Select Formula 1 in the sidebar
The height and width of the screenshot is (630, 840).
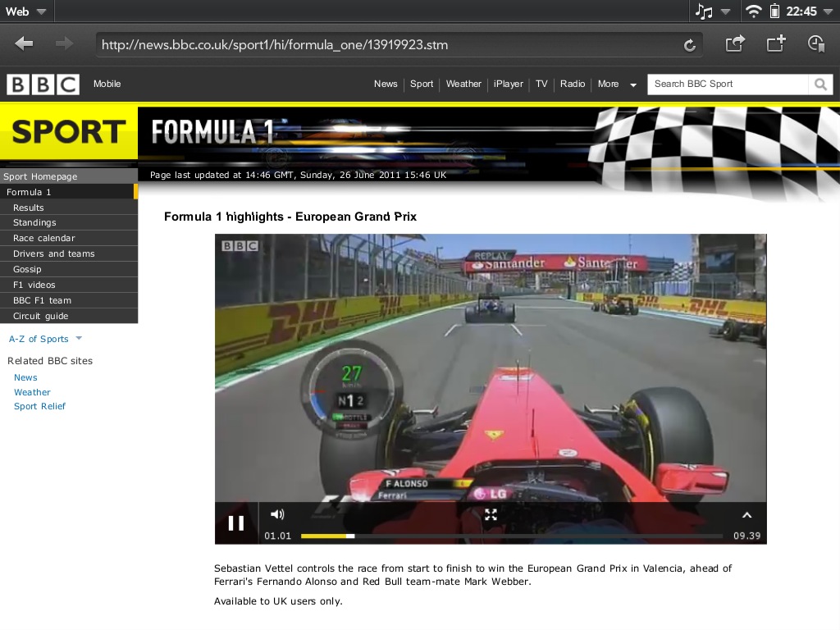[69, 192]
